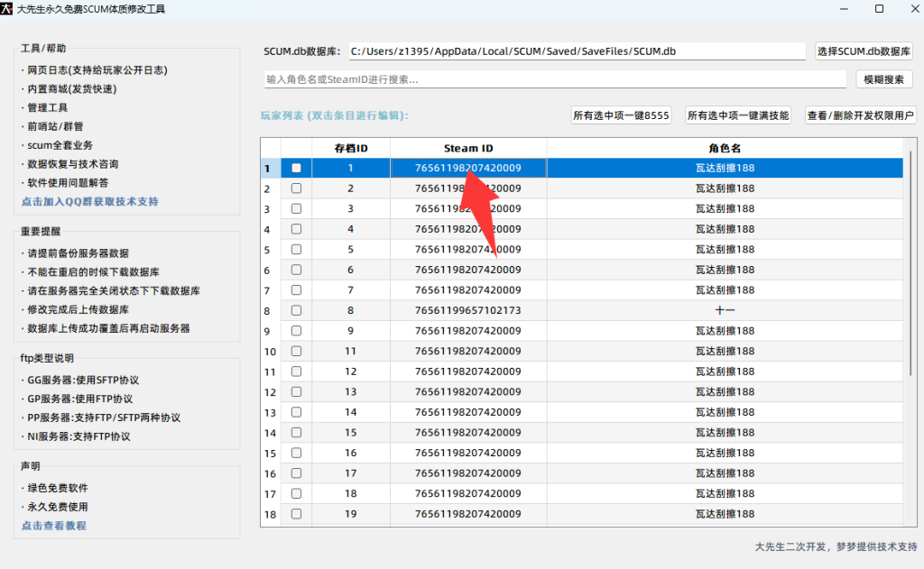Screen dimensions: 924x569
Task: Sort by the Steam ID column header
Action: click(468, 148)
